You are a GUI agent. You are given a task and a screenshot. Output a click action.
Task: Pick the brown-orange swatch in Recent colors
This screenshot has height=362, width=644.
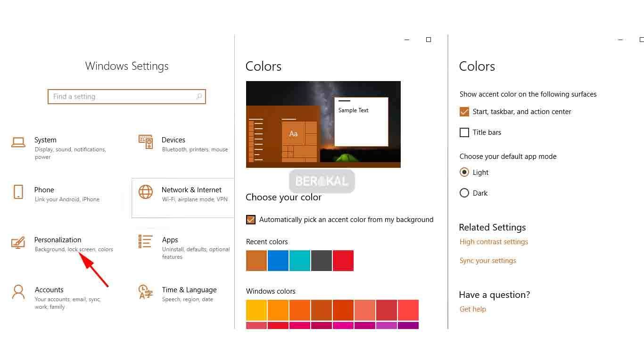pos(256,261)
